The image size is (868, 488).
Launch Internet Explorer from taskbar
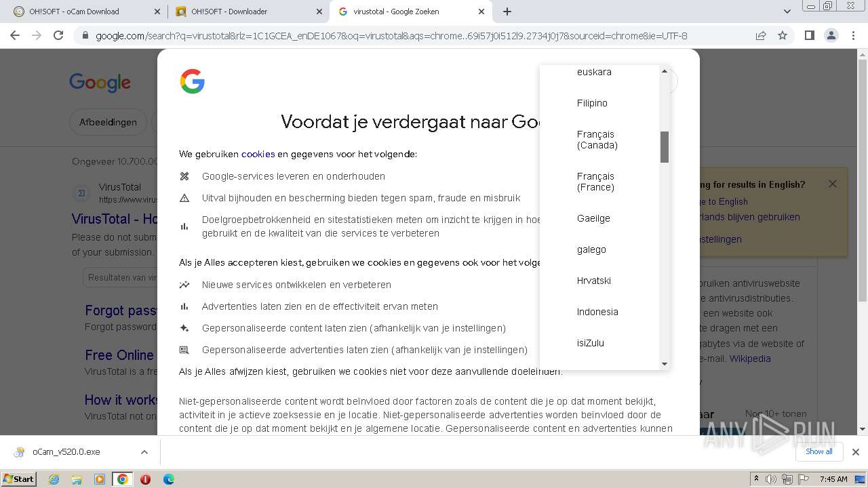click(x=54, y=479)
